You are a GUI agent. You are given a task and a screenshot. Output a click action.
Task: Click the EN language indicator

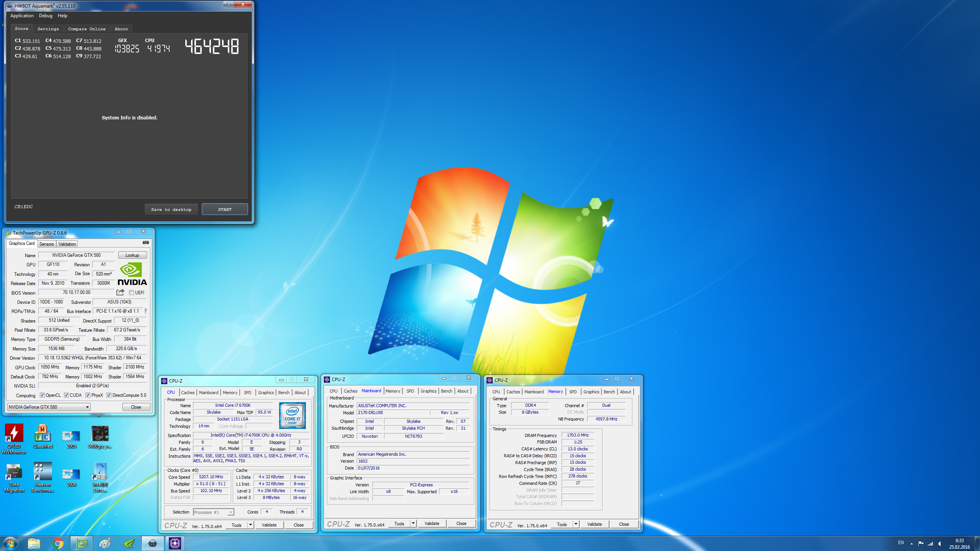coord(901,543)
